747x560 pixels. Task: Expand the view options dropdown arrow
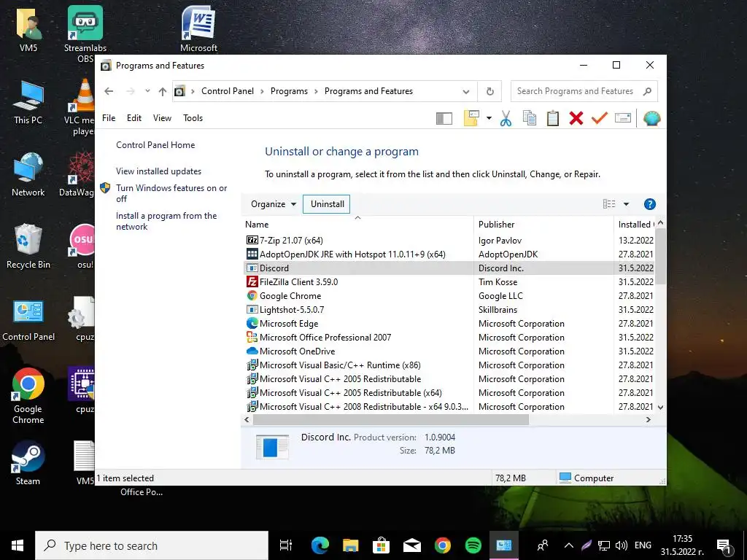click(626, 204)
